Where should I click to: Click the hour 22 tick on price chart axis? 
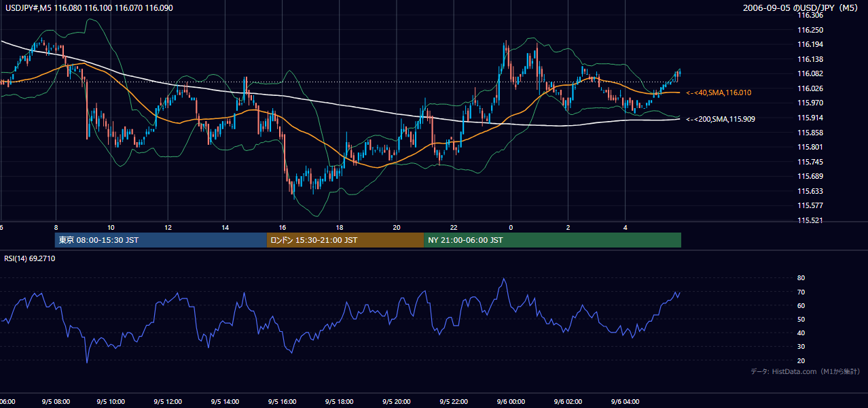point(454,227)
